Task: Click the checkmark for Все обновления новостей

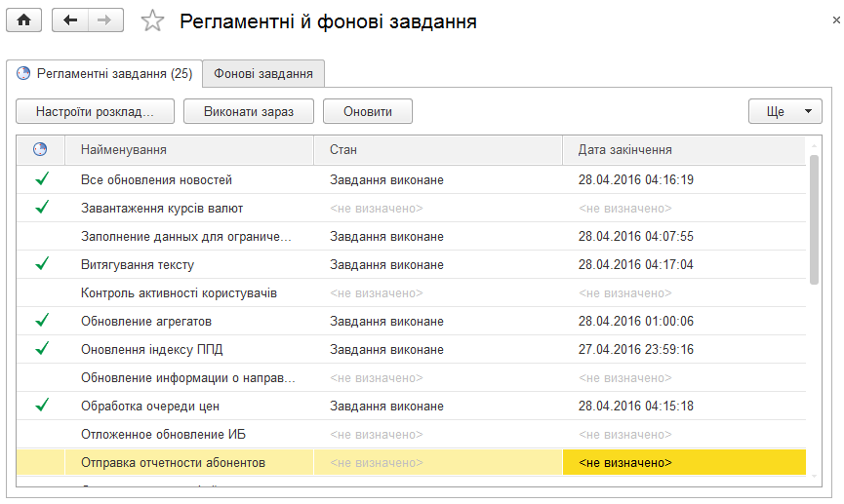Action: 42,178
